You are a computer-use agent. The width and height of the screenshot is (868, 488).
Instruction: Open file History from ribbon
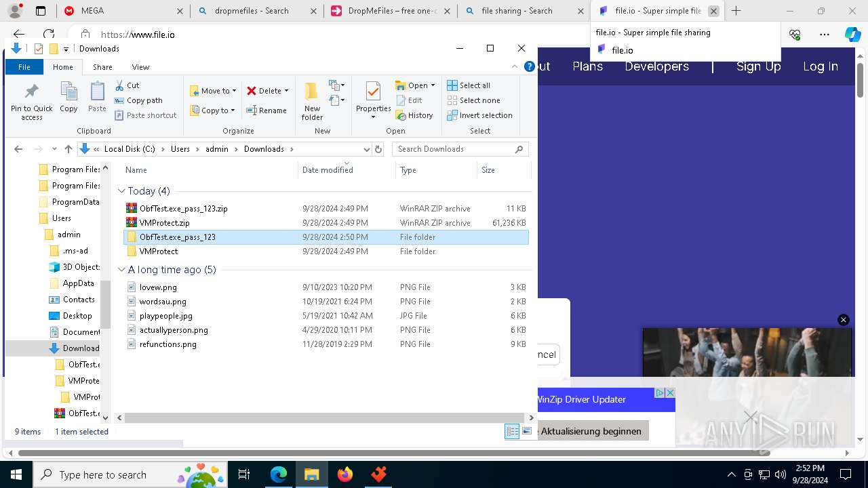pyautogui.click(x=414, y=115)
